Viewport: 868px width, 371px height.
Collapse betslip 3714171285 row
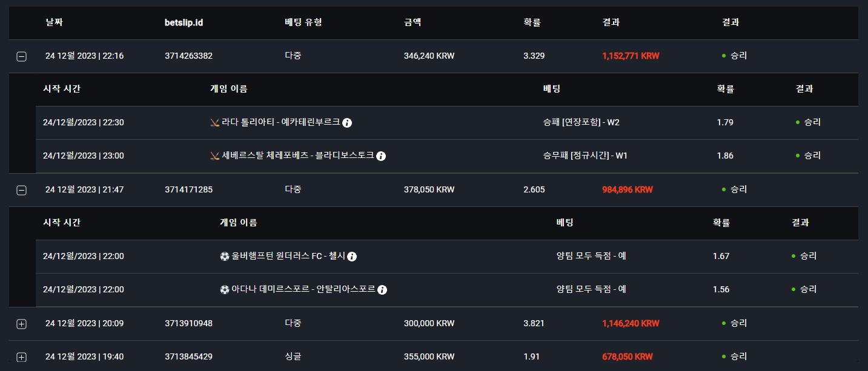tap(21, 190)
